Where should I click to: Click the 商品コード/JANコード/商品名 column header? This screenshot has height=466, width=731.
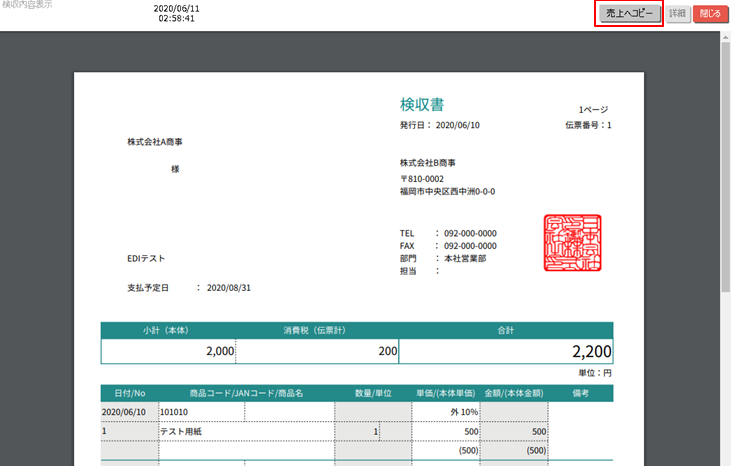click(245, 393)
